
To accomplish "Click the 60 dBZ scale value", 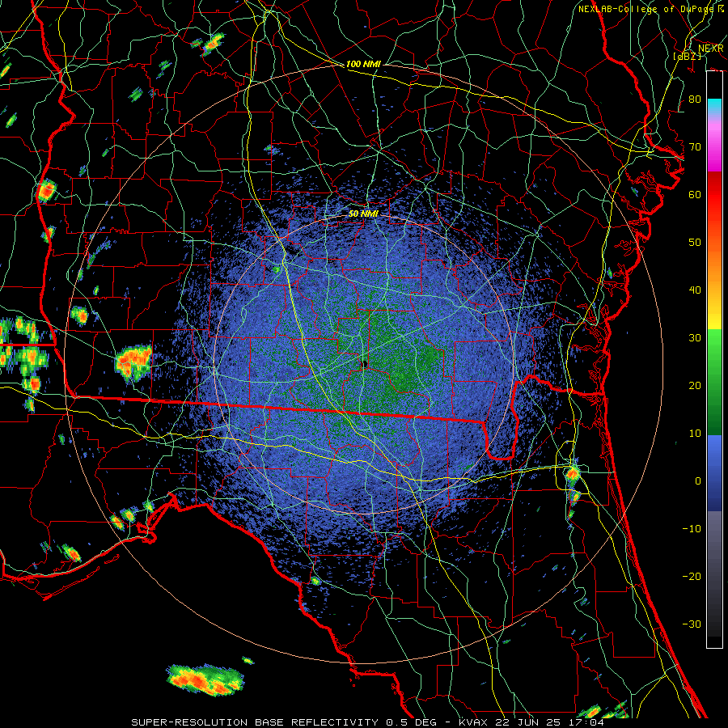I will 695,195.
